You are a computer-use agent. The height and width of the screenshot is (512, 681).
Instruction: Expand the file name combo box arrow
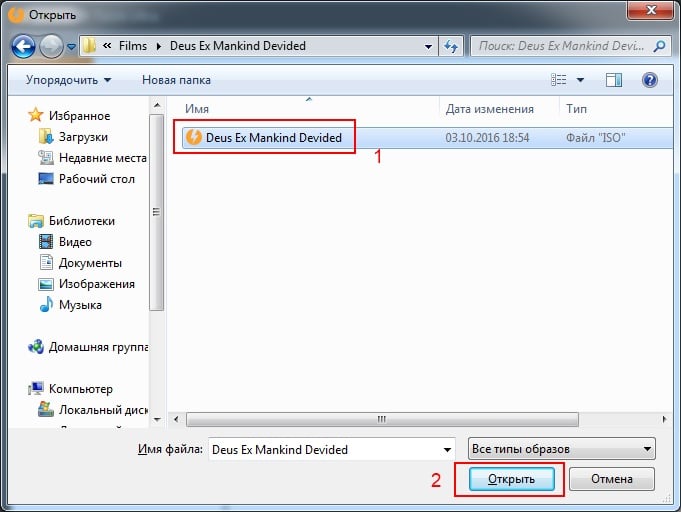[445, 449]
